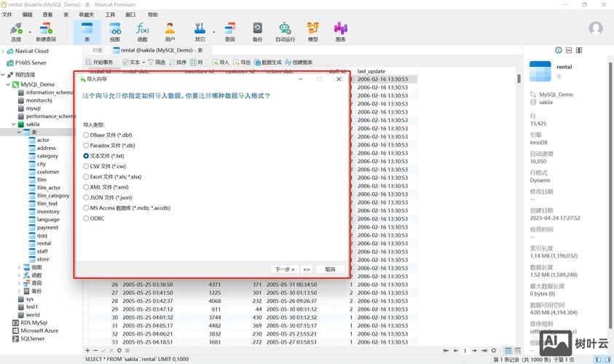
Task: Click the 图表 (Charts) toolbar icon
Action: click(x=340, y=31)
